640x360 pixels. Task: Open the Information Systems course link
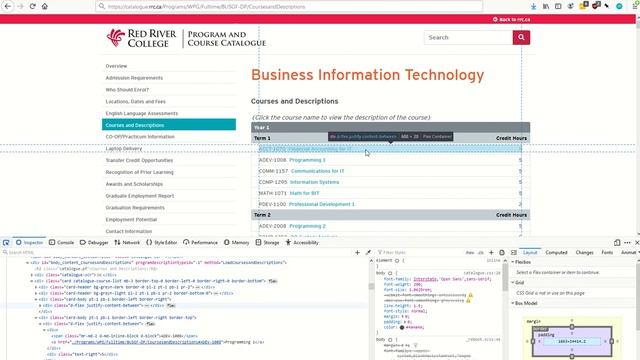[314, 182]
